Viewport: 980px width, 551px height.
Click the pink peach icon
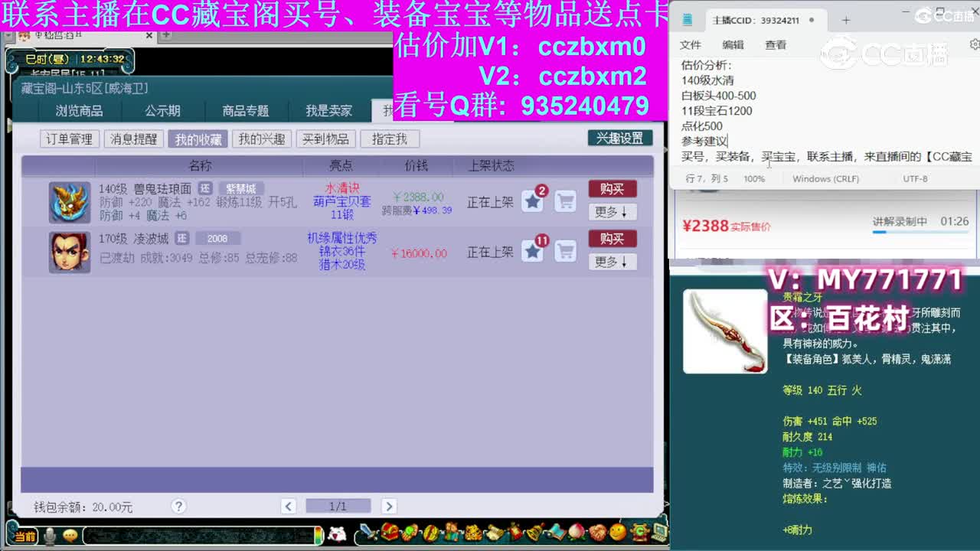[x=577, y=532]
